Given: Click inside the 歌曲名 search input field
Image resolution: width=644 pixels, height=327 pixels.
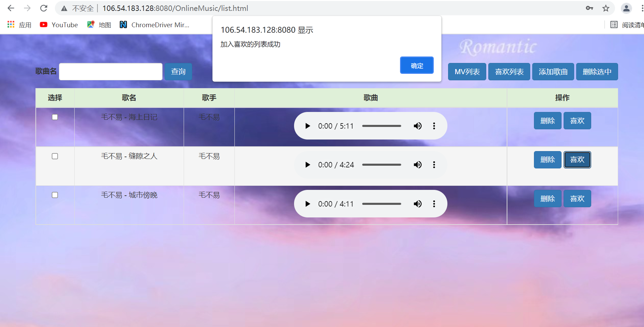Looking at the screenshot, I should 110,71.
